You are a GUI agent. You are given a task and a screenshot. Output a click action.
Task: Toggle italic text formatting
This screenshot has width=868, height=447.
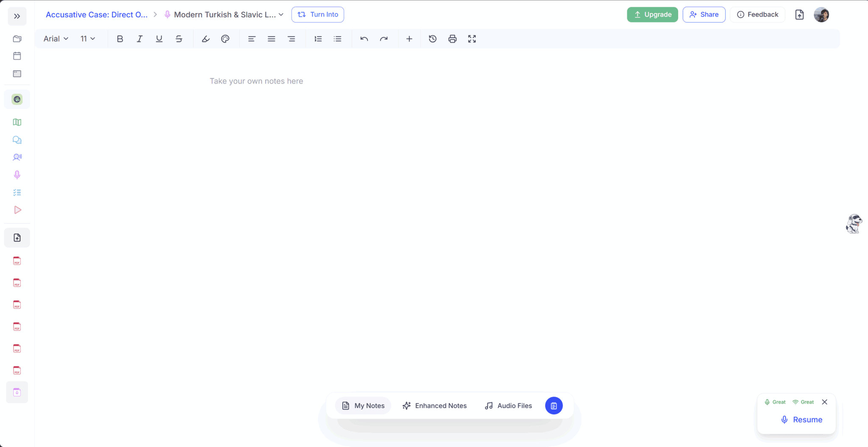[x=139, y=39]
